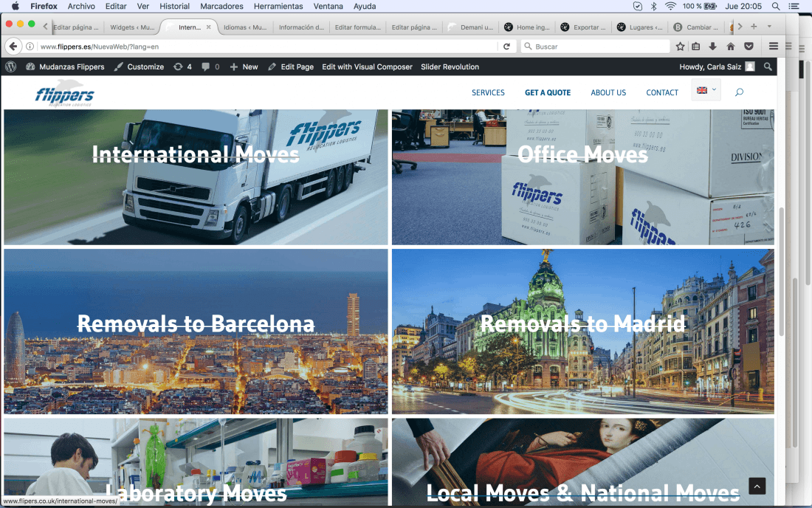
Task: Open the Archivo menu
Action: [x=81, y=6]
